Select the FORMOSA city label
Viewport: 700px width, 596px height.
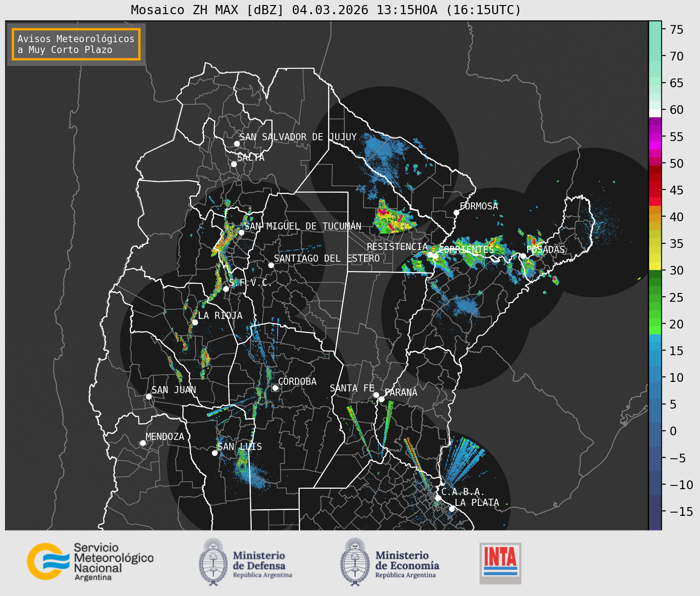click(479, 206)
